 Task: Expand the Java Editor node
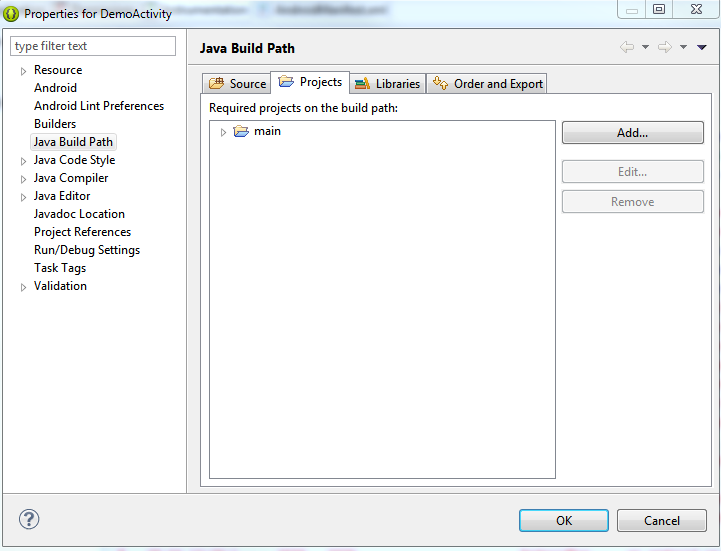click(23, 197)
